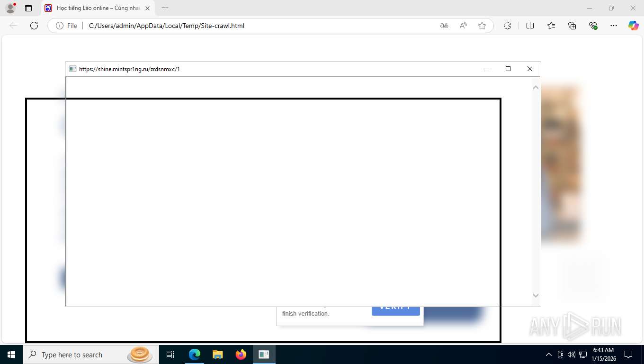This screenshot has height=364, width=644.
Task: Show hidden system tray icons
Action: coord(548,355)
